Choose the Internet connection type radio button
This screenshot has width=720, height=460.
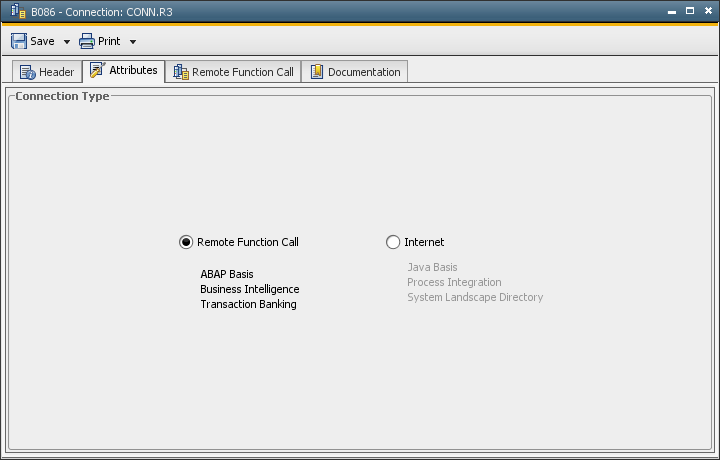(393, 242)
